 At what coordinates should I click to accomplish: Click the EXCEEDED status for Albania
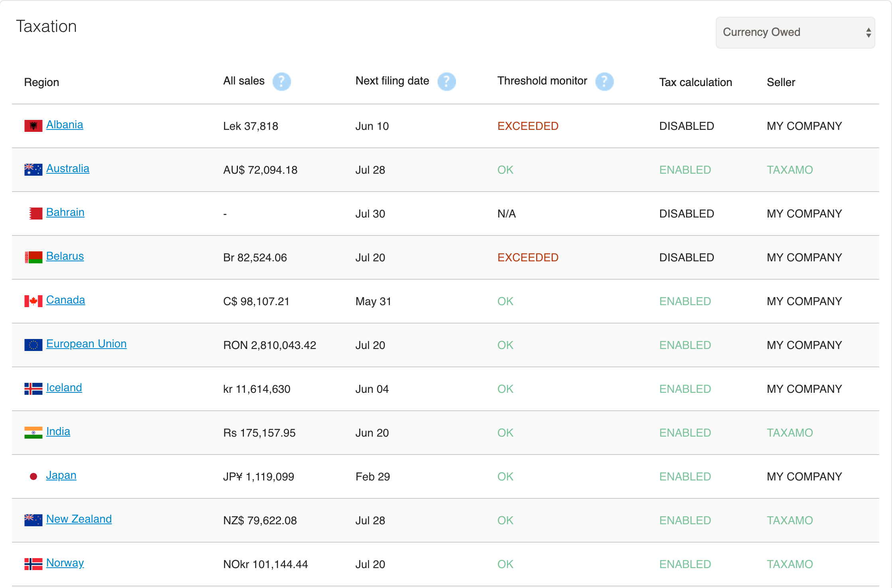click(528, 126)
